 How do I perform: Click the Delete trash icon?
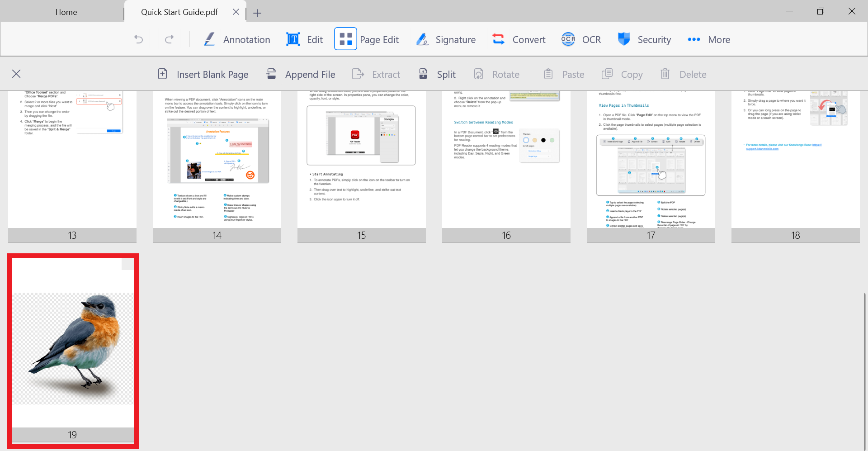click(x=665, y=74)
